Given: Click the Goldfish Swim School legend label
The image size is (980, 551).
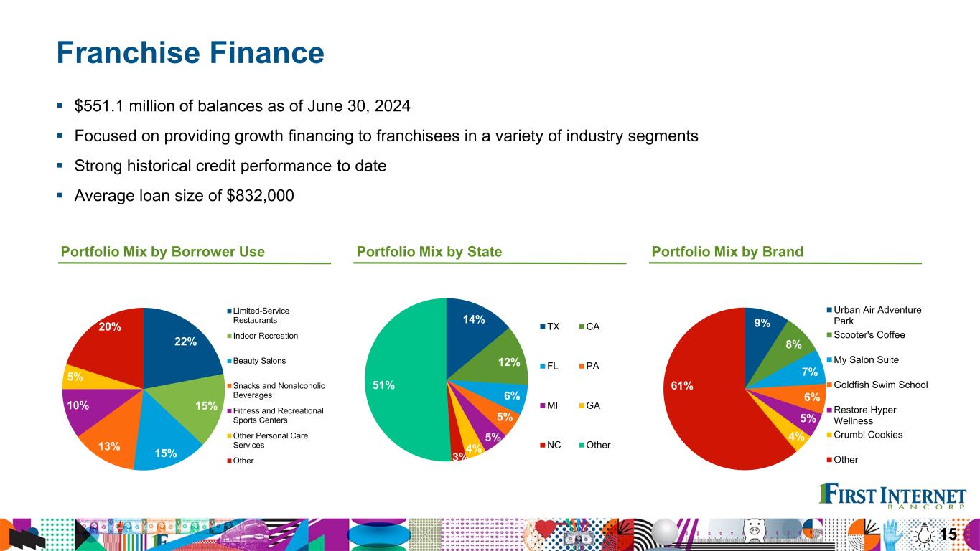Looking at the screenshot, I should click(x=881, y=385).
